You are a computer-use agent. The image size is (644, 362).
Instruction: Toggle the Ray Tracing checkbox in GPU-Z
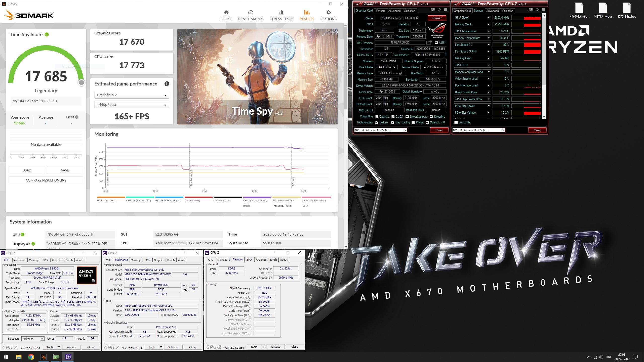click(x=392, y=122)
